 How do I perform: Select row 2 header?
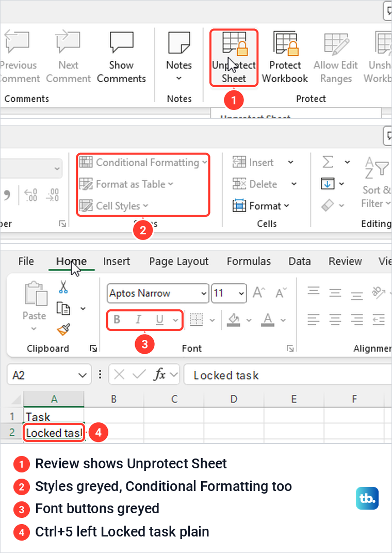pyautogui.click(x=12, y=432)
